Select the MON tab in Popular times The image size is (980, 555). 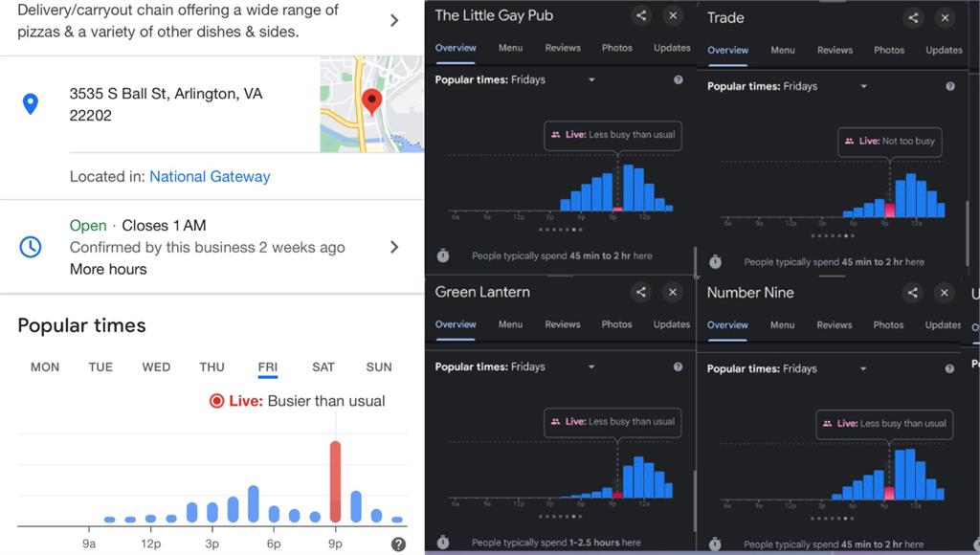pos(45,367)
